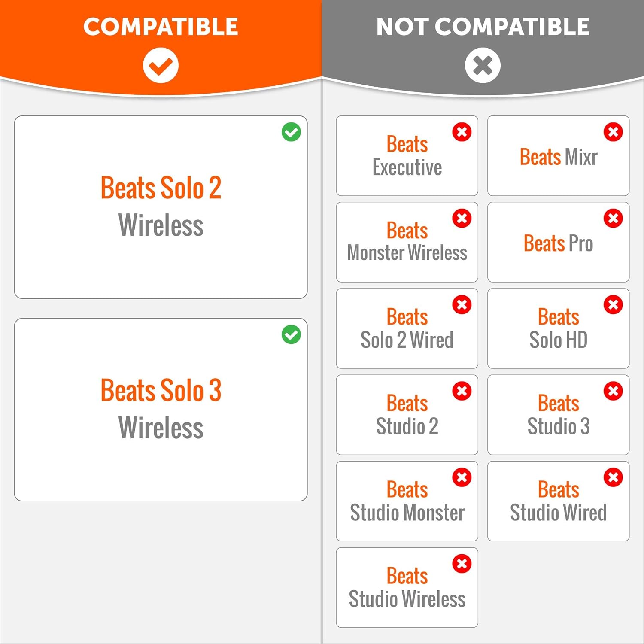
Task: Click the Beats Solo 3 Wireless text
Action: click(161, 409)
